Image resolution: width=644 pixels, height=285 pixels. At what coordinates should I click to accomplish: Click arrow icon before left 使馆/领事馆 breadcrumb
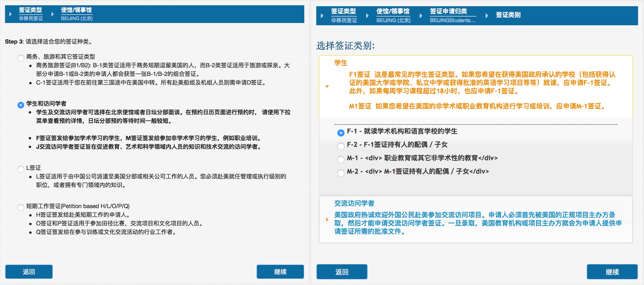52,14
